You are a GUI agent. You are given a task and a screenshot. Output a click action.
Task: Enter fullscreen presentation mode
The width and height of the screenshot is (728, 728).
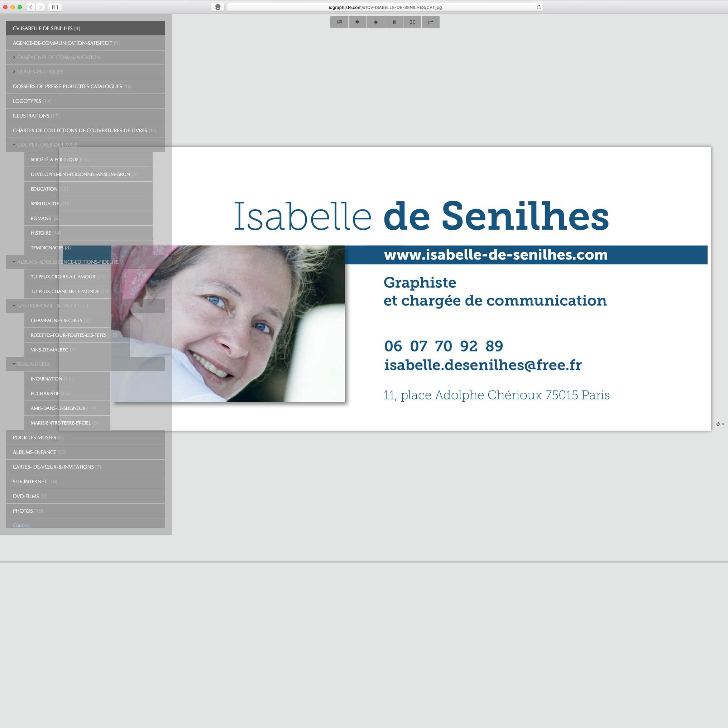pyautogui.click(x=412, y=22)
